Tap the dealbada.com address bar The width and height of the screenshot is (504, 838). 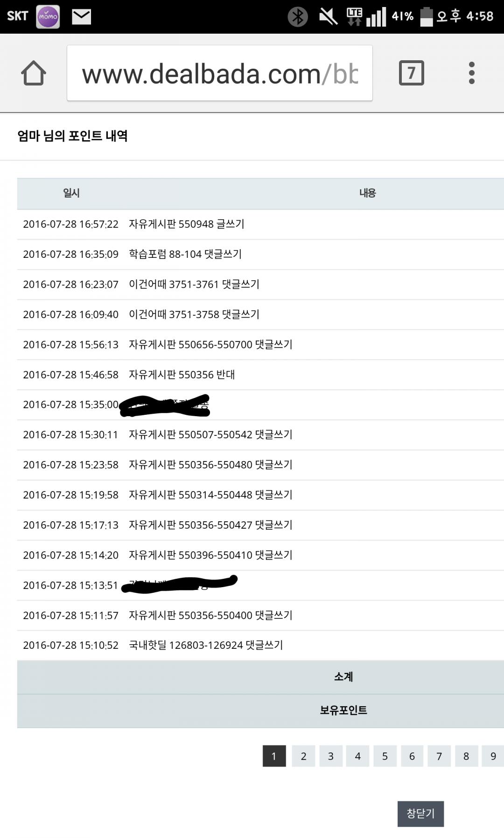[x=219, y=73]
